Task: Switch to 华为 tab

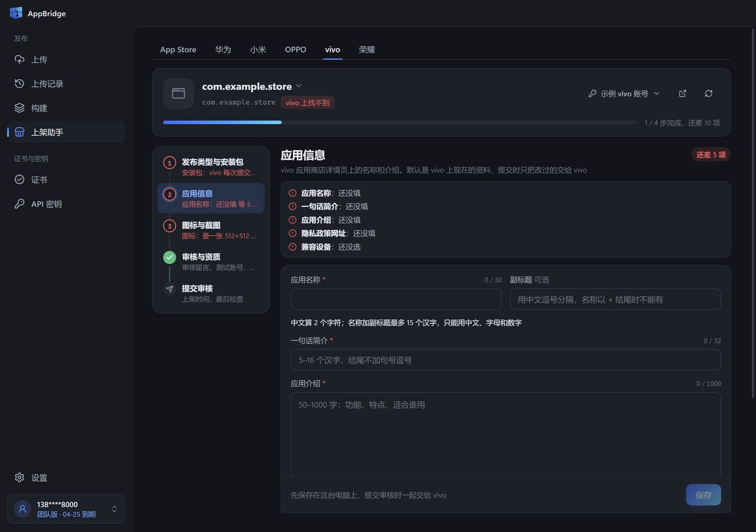Action: [223, 50]
